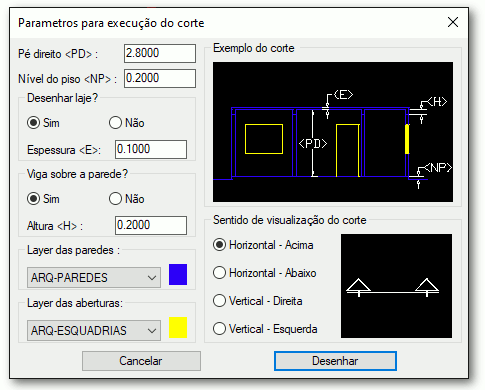Click the Espessura E input field

coord(151,149)
